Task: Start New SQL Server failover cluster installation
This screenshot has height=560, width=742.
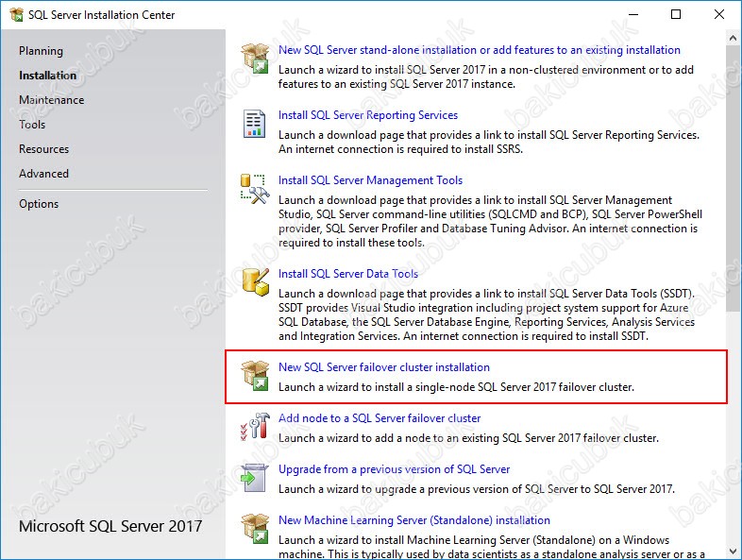Action: [384, 367]
